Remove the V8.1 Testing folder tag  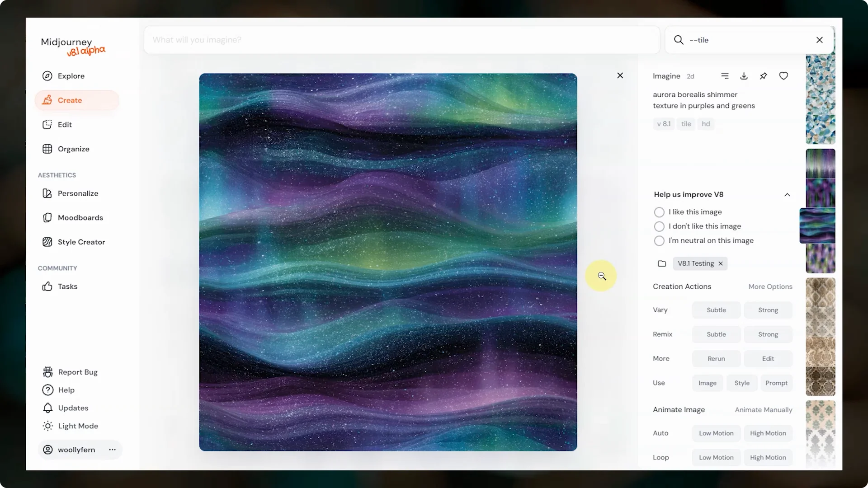pyautogui.click(x=720, y=263)
